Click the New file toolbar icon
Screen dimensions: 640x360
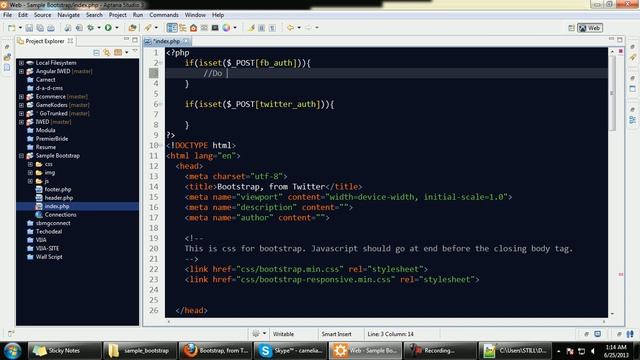(x=11, y=28)
